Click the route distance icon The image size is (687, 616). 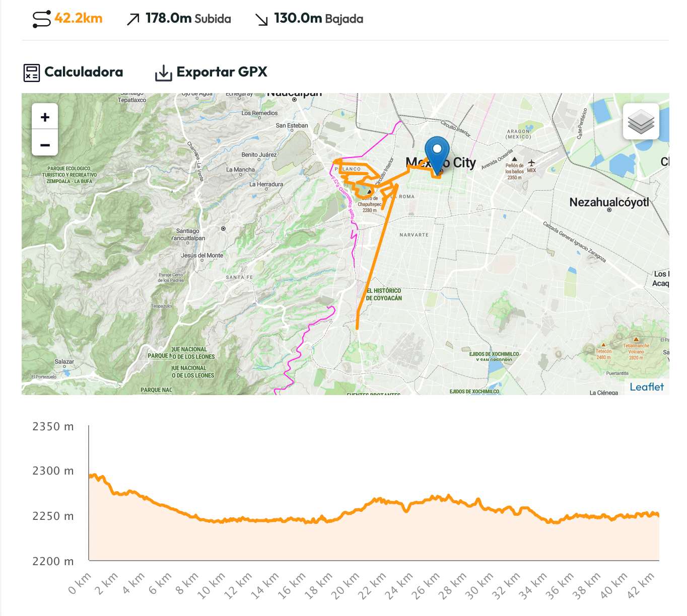coord(42,19)
